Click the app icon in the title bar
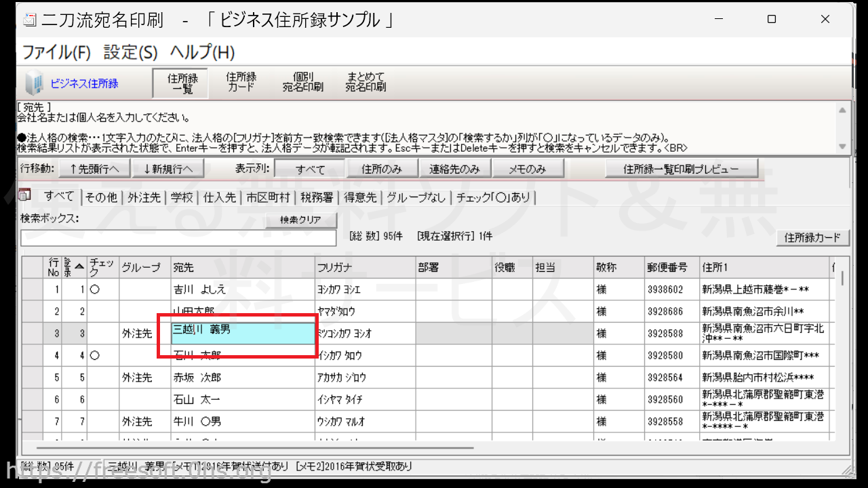 [x=30, y=20]
